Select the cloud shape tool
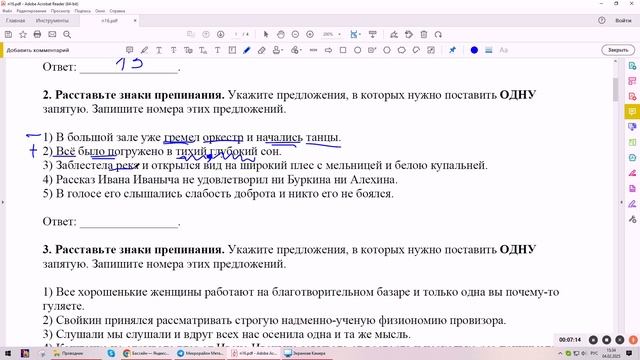 pyautogui.click(x=402, y=50)
